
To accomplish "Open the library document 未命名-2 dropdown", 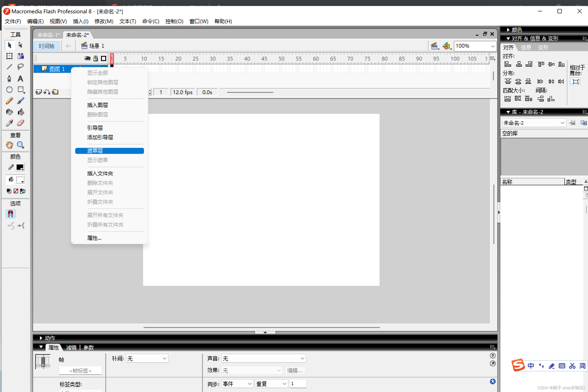I will pyautogui.click(x=534, y=123).
